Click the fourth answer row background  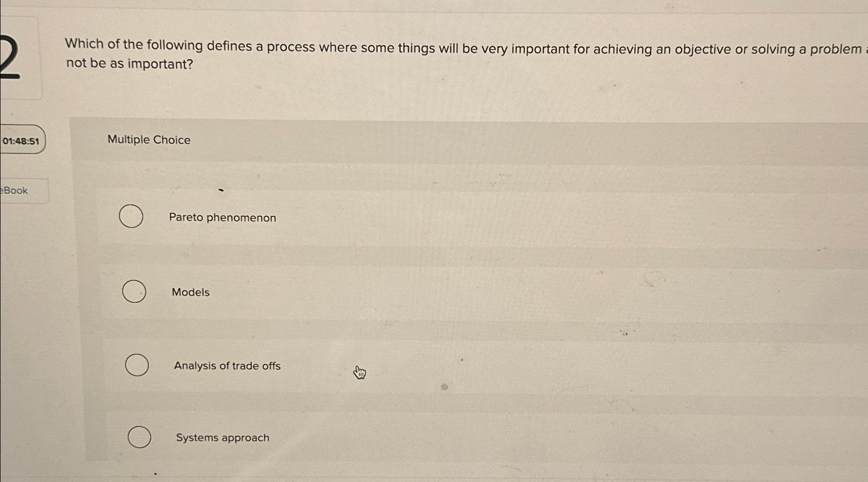click(x=464, y=437)
